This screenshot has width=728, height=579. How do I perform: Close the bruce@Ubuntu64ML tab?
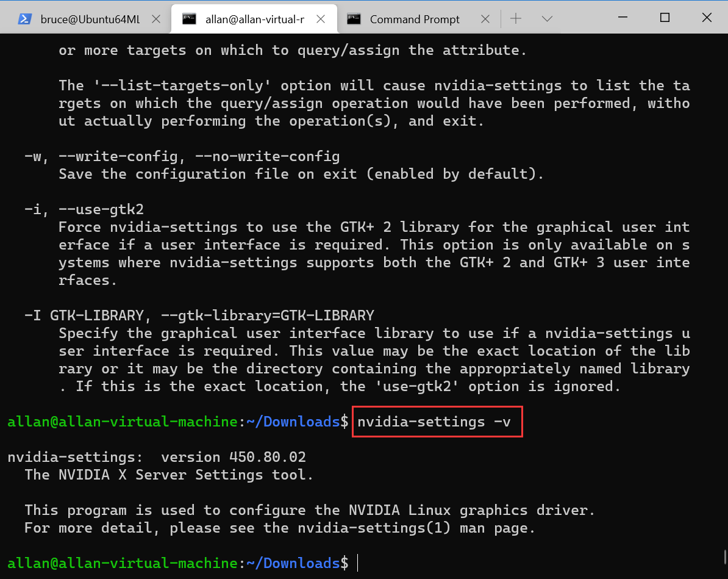[x=156, y=19]
